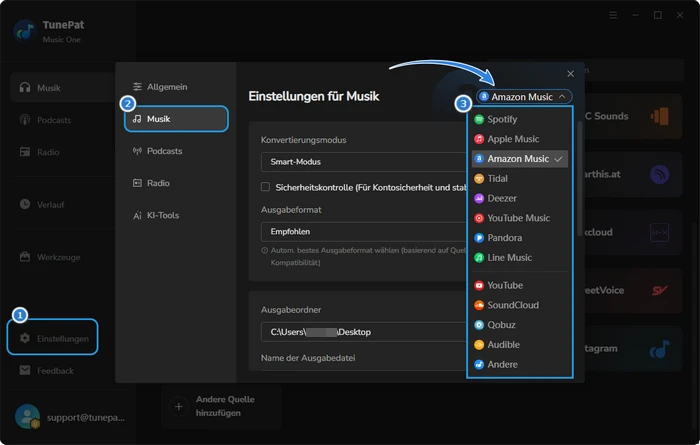The height and width of the screenshot is (445, 700).
Task: Click the toolbox icon beside Werkzeuge
Action: [25, 257]
